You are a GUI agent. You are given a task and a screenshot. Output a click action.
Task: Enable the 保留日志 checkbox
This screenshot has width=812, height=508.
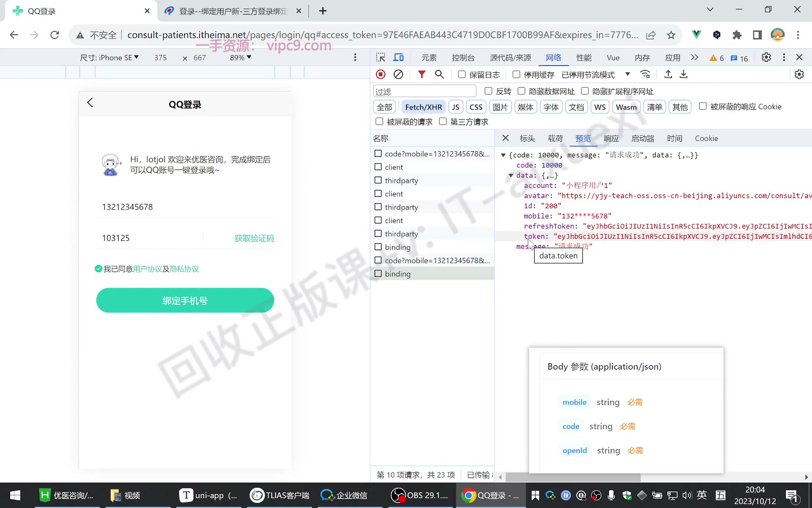(462, 75)
